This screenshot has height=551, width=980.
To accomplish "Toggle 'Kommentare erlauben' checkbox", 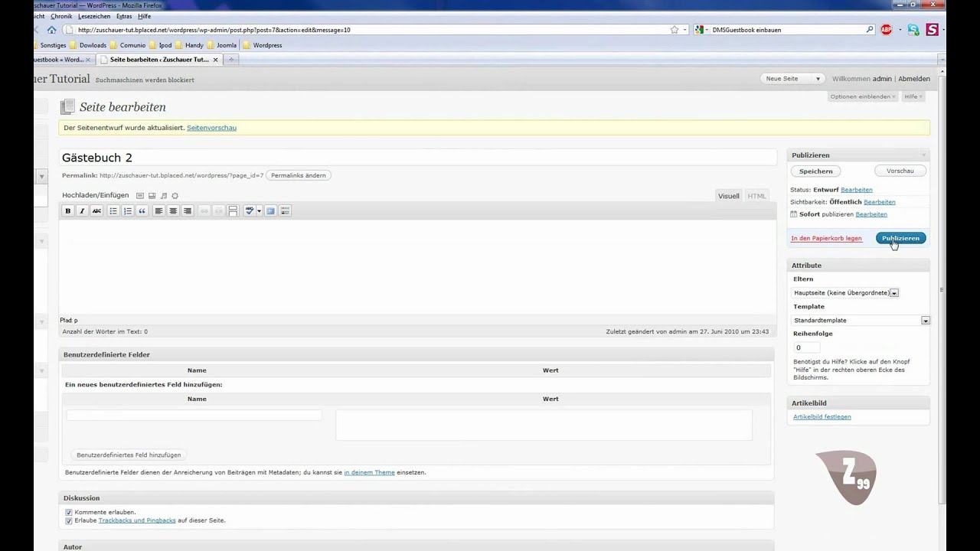I will [69, 512].
